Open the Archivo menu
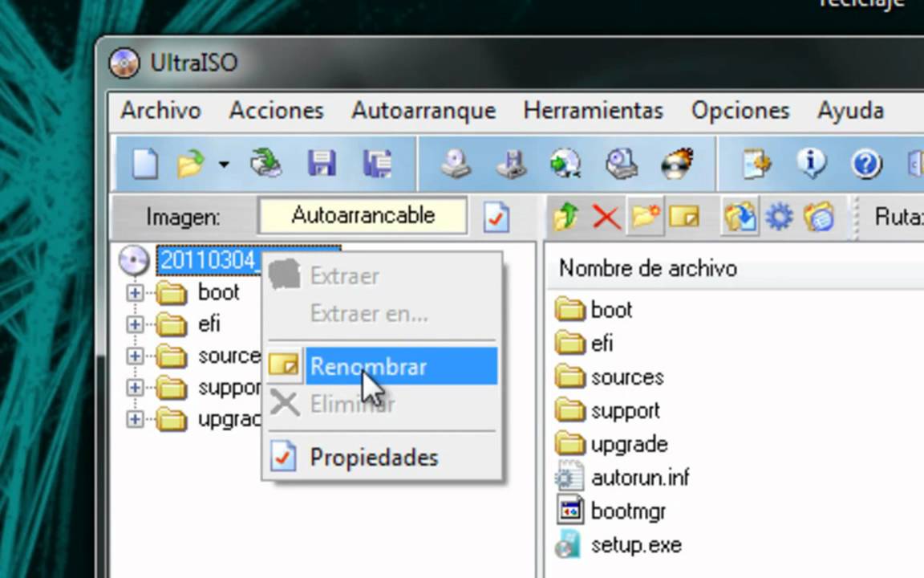924x578 pixels. tap(161, 110)
